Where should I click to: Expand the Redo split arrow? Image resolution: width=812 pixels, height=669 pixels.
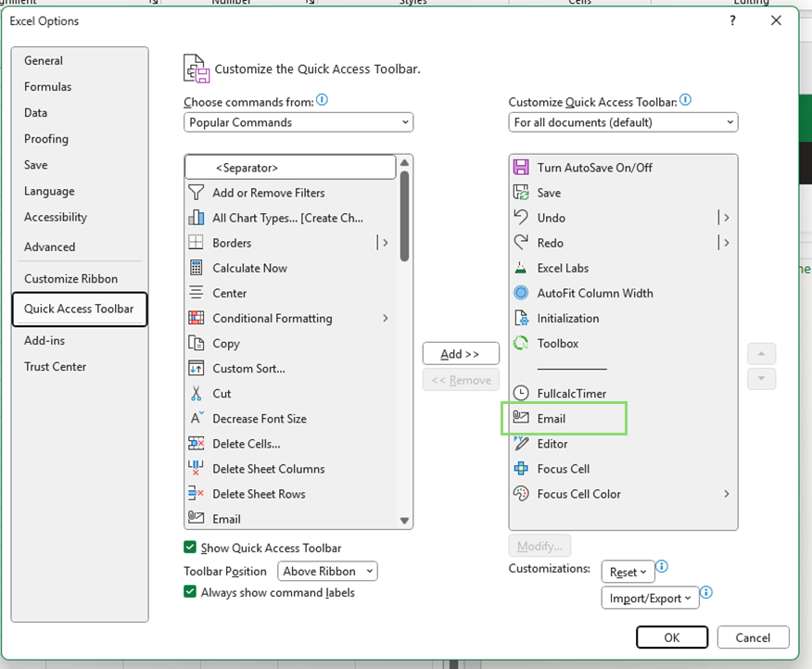pos(726,243)
